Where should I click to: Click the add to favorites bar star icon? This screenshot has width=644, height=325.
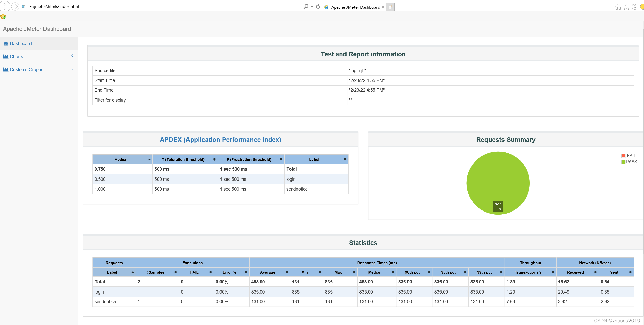pyautogui.click(x=3, y=17)
